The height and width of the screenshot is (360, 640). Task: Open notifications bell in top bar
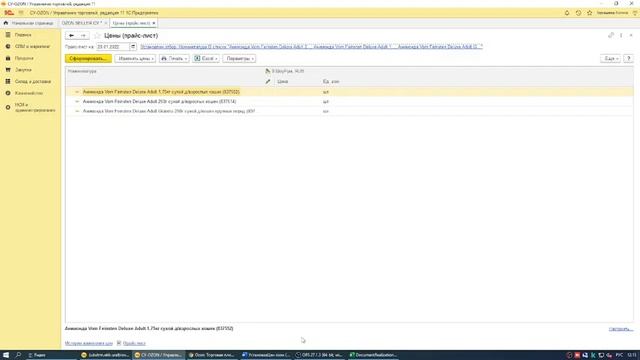pyautogui.click(x=567, y=13)
